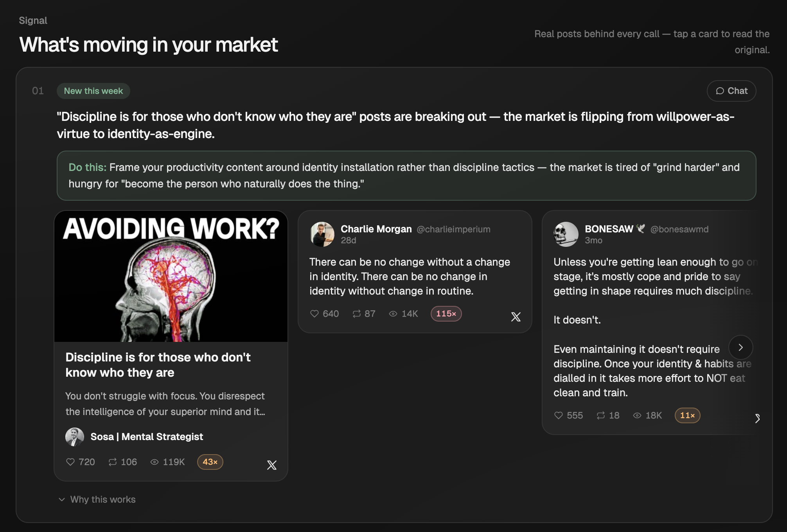The image size is (787, 532).
Task: Click X logo on Sosa card
Action: (x=272, y=465)
